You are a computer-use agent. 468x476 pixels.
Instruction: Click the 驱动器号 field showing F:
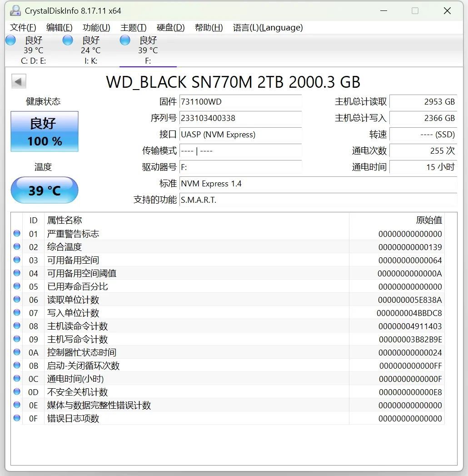pos(240,167)
